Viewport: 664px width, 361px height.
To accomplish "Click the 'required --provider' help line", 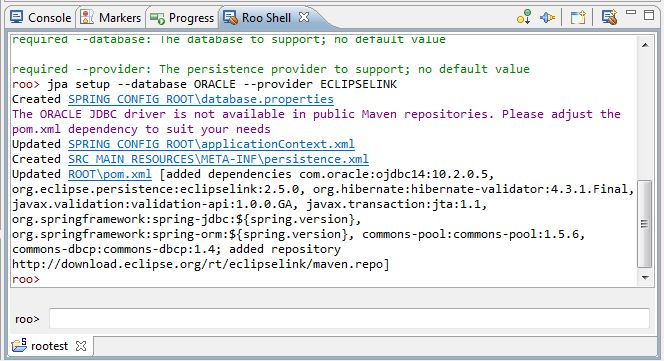I will click(271, 69).
